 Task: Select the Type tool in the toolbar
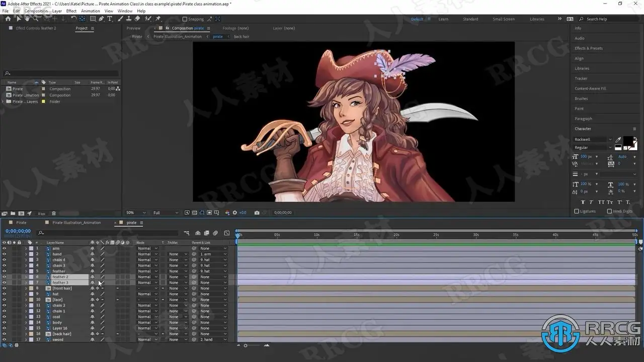[x=110, y=19]
